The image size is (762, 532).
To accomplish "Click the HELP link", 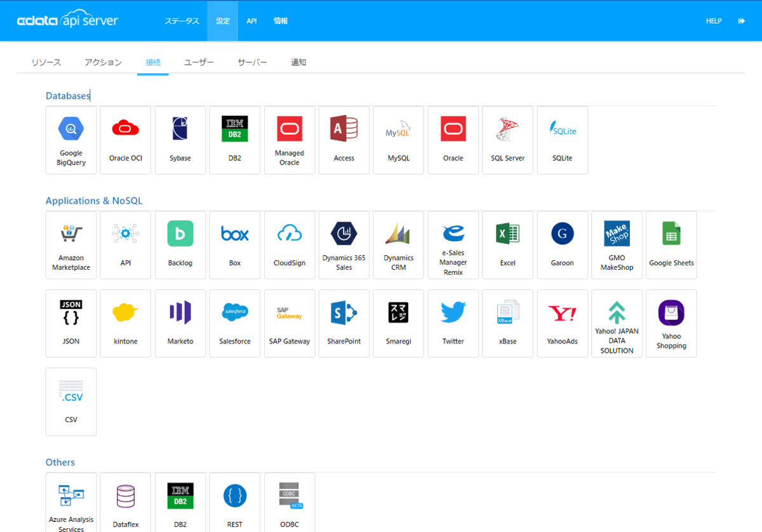I will (714, 21).
